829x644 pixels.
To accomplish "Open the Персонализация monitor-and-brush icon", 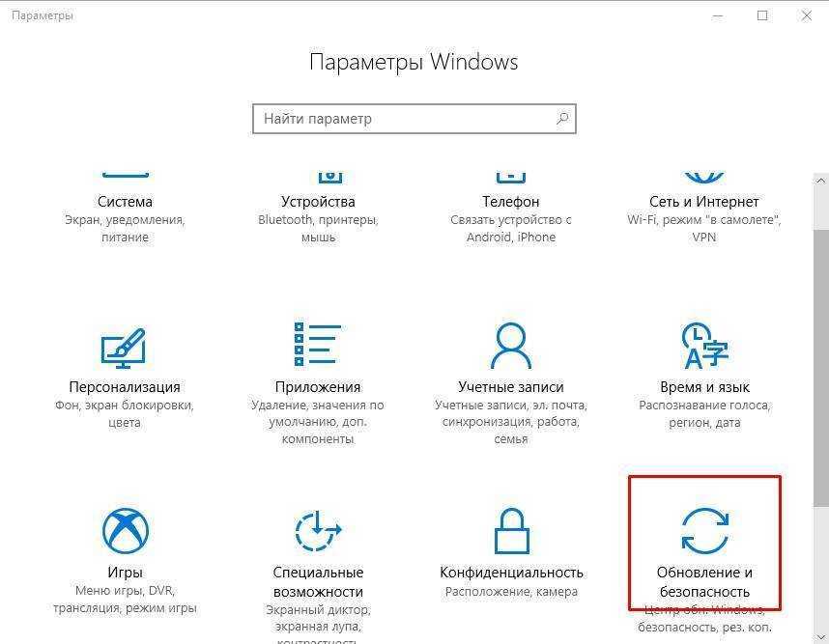I will point(123,349).
